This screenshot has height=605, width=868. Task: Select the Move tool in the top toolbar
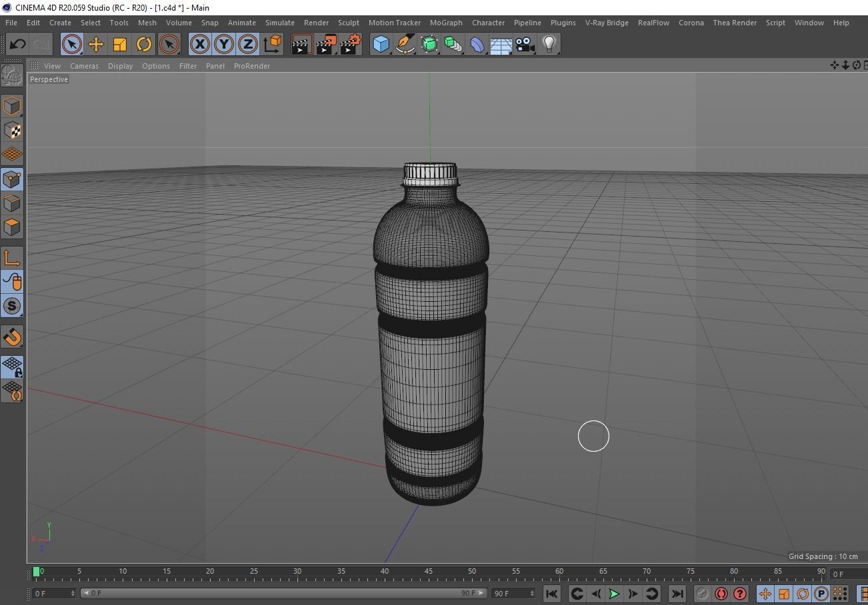coord(95,45)
